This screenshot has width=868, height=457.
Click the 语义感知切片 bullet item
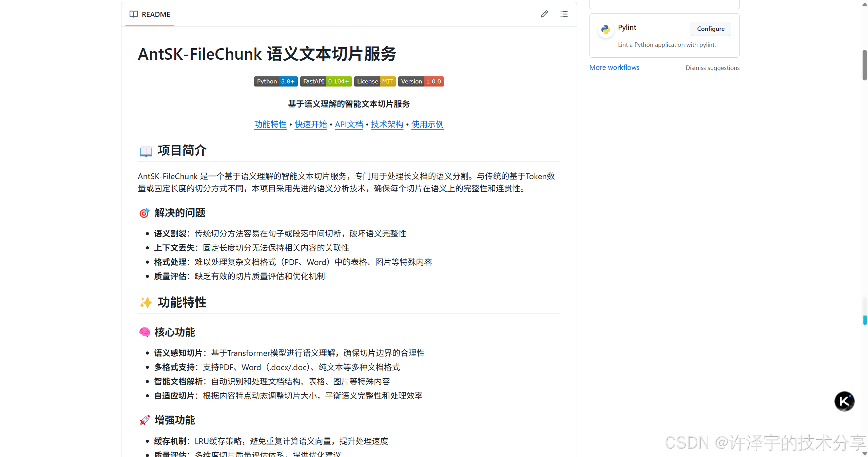[289, 353]
